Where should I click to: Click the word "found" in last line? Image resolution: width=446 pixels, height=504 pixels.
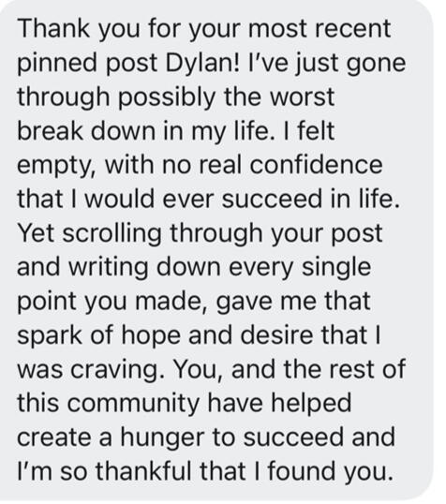pos(302,471)
